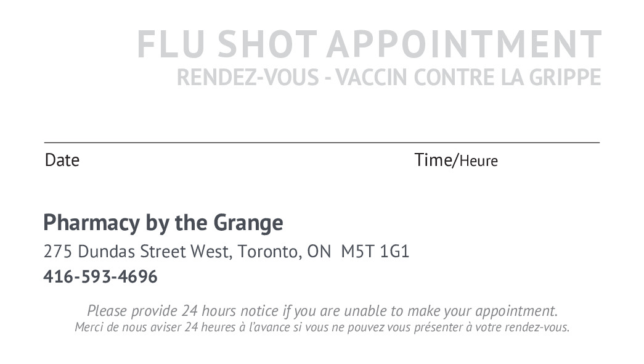Click the French notice starting with Merci
The image size is (644, 364).
pos(322,327)
